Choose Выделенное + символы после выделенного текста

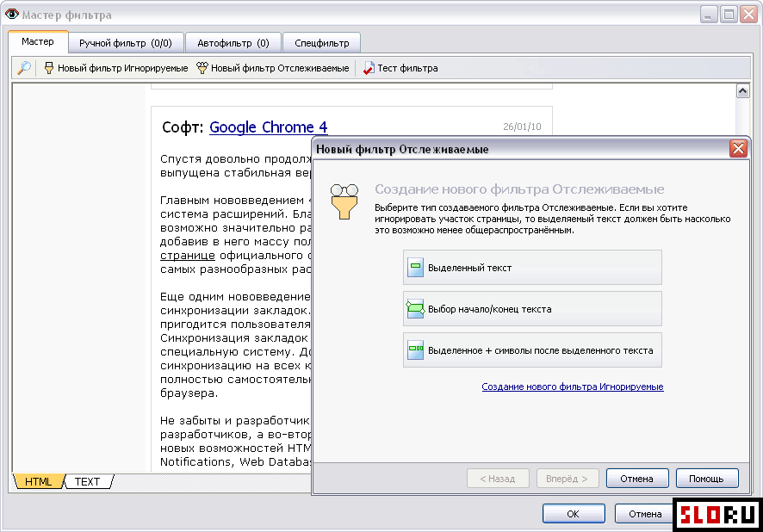click(x=532, y=350)
